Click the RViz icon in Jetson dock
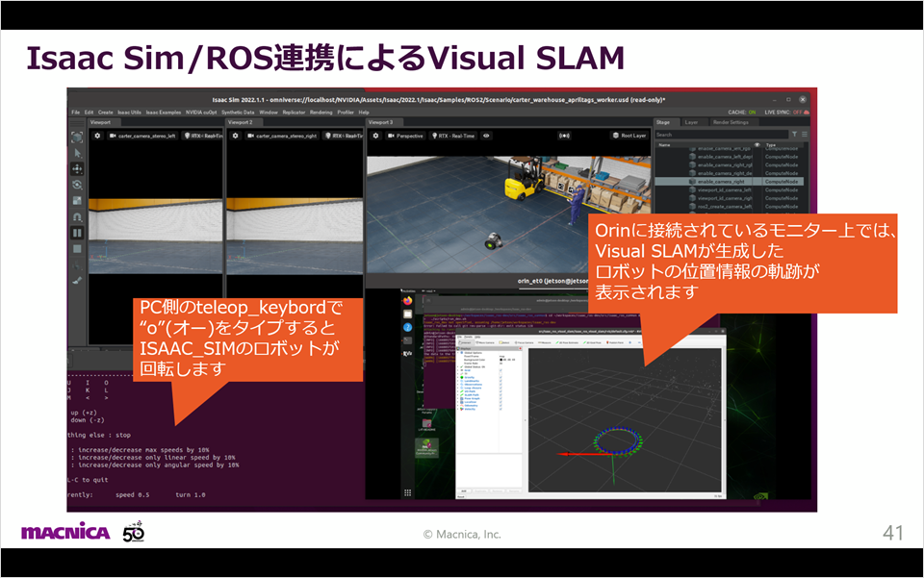Image resolution: width=924 pixels, height=578 pixels. click(408, 353)
